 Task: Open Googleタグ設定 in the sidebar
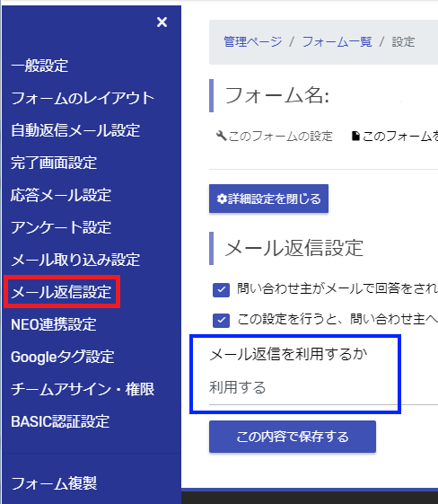(62, 357)
